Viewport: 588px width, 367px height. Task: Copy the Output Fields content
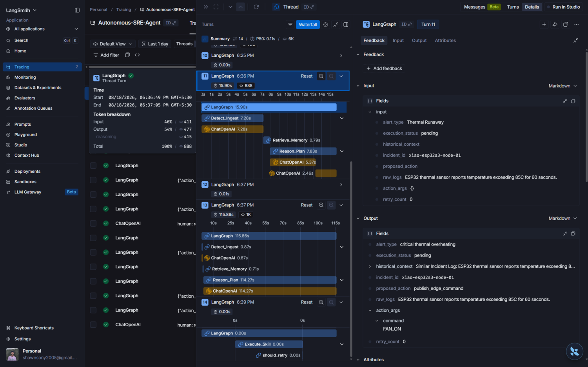573,234
